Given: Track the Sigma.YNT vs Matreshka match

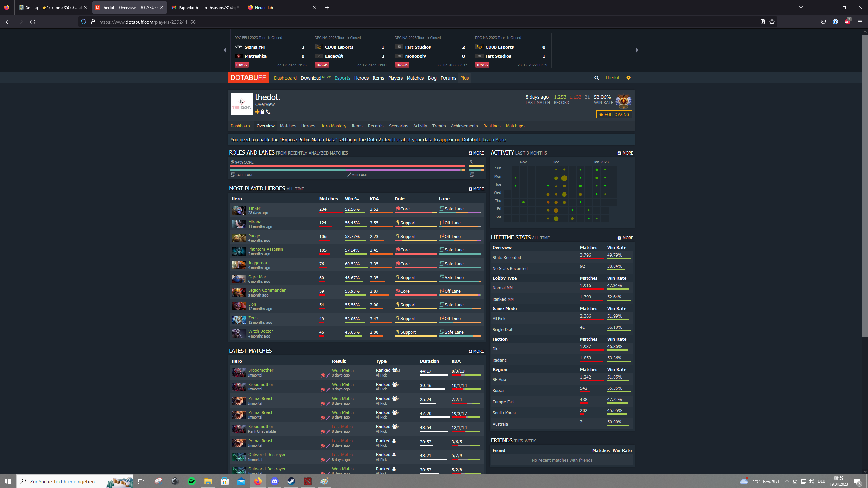Looking at the screenshot, I should [241, 65].
